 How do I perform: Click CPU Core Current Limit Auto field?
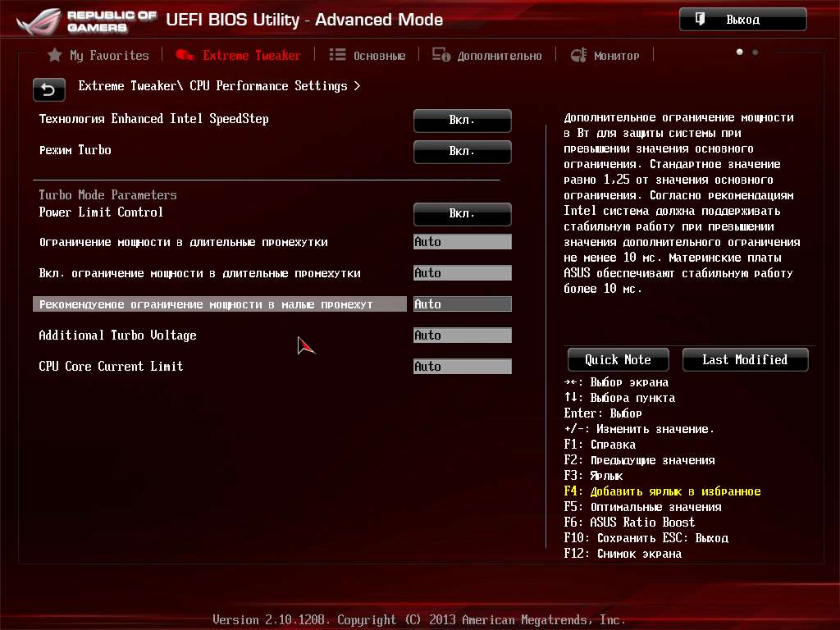463,367
